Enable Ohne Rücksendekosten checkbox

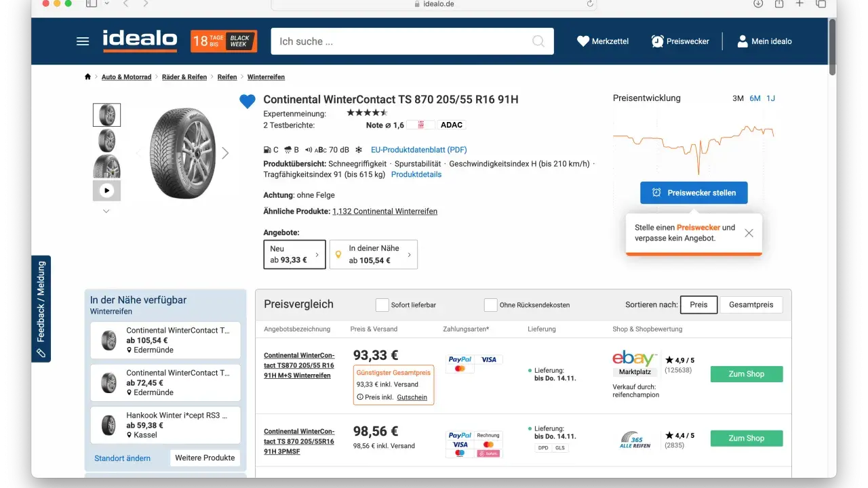(x=491, y=305)
